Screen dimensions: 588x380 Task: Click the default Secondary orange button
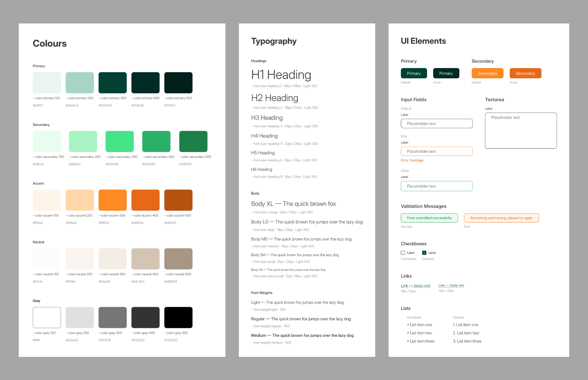click(487, 73)
